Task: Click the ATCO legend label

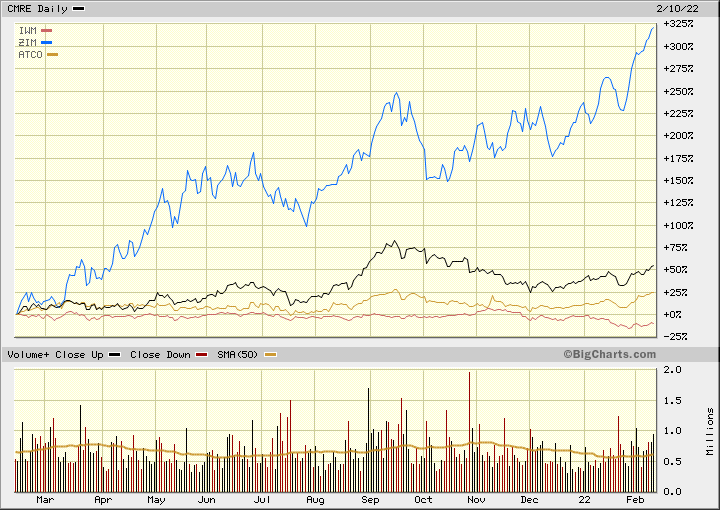Action: (x=30, y=55)
